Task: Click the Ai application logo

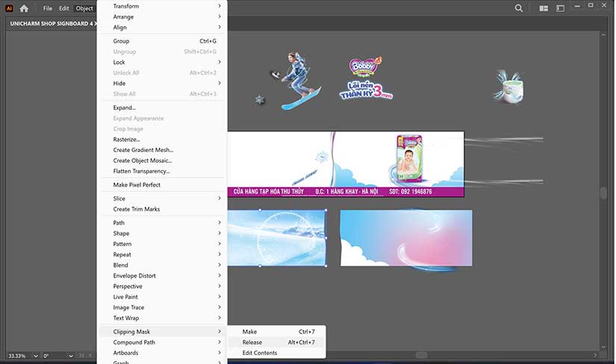Action: tap(9, 8)
